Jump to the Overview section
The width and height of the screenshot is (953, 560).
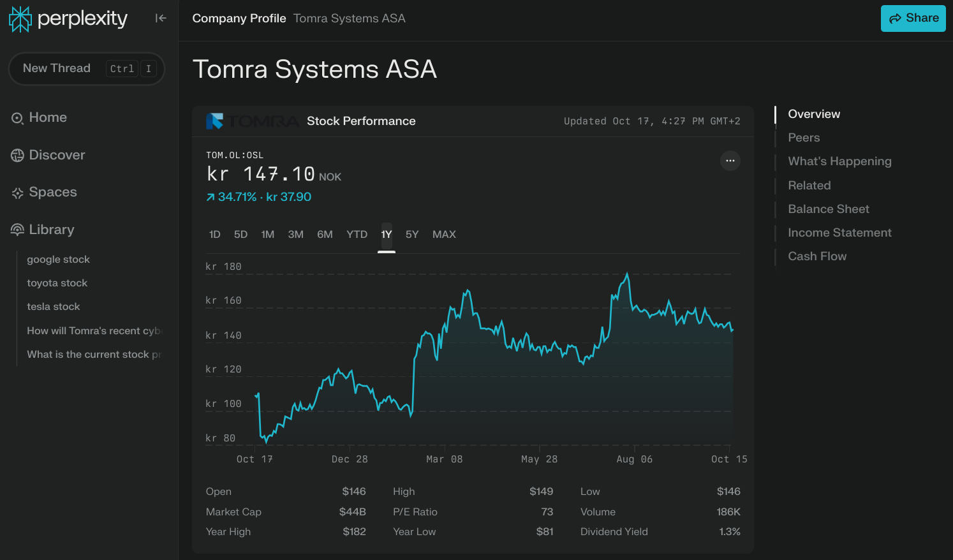pyautogui.click(x=814, y=114)
